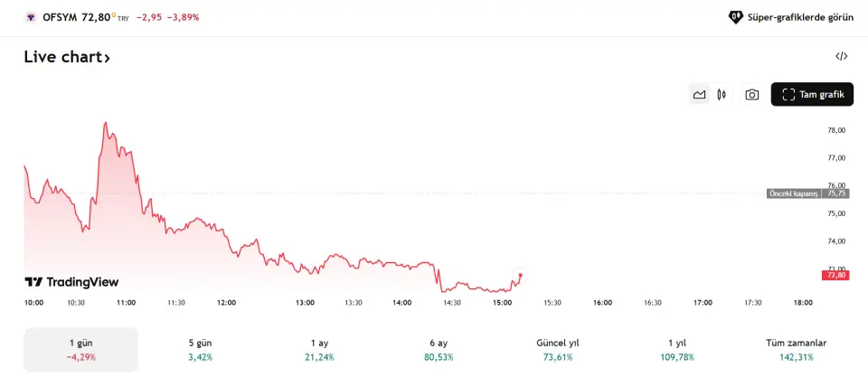
Task: Follow the Süper-grafiklerde görün link
Action: pos(799,17)
